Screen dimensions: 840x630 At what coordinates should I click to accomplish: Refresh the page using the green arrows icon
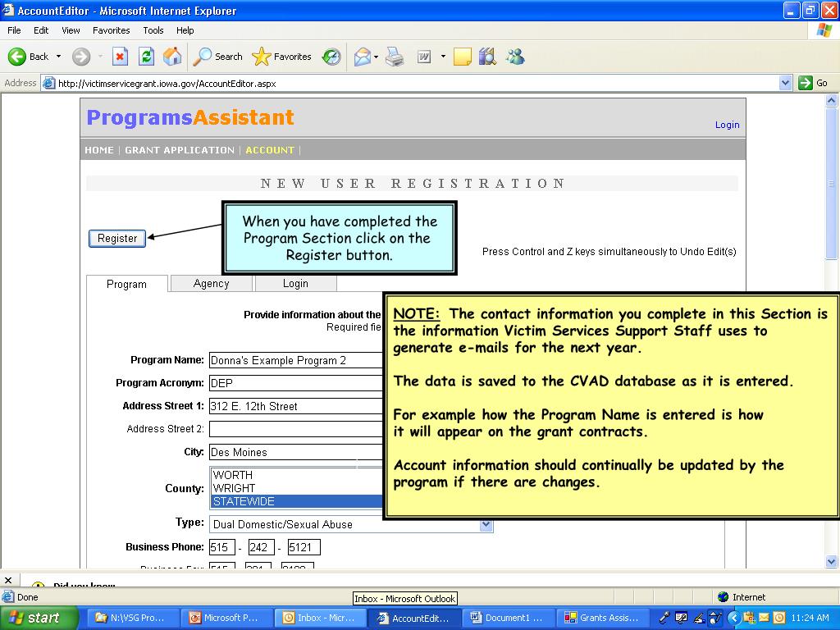[x=146, y=57]
